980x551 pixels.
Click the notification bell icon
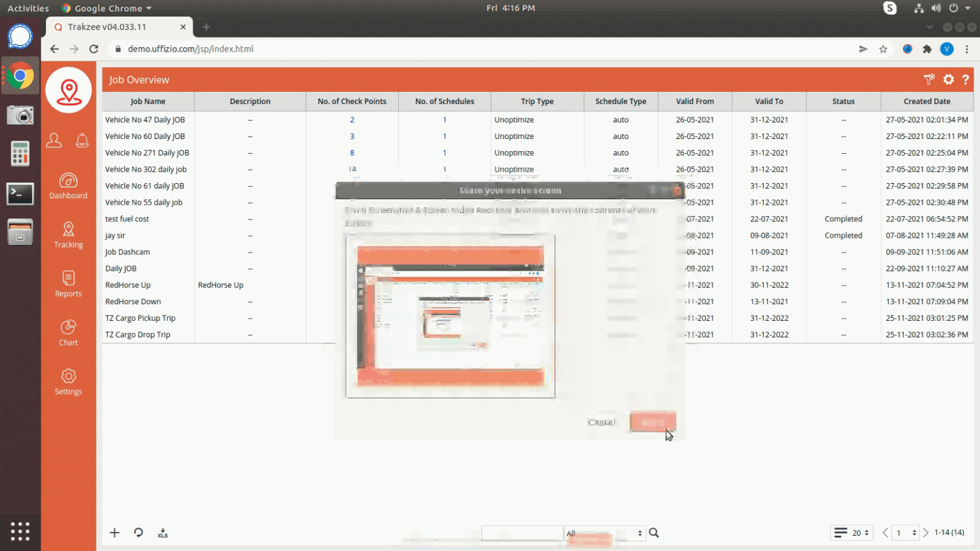(82, 141)
